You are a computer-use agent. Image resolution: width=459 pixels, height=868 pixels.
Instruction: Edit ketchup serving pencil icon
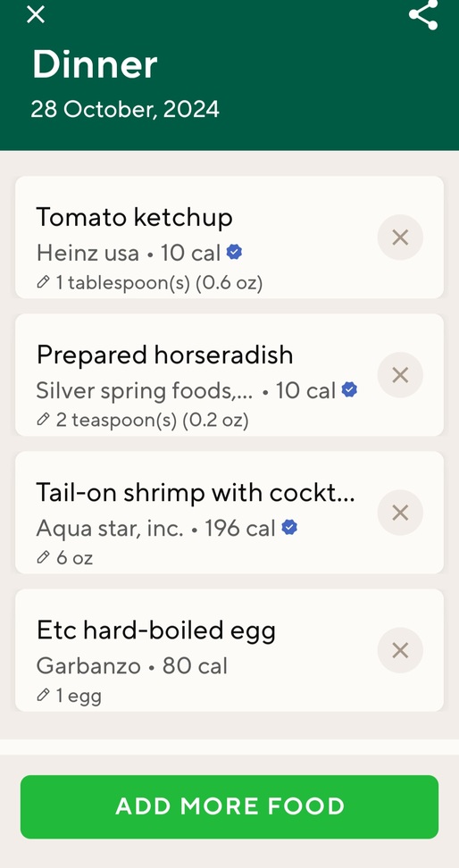(43, 282)
